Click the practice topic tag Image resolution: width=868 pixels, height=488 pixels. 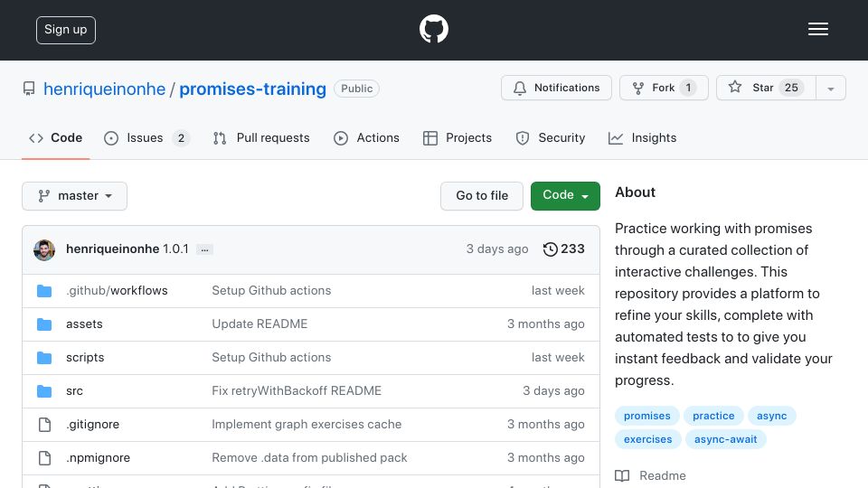click(x=713, y=416)
